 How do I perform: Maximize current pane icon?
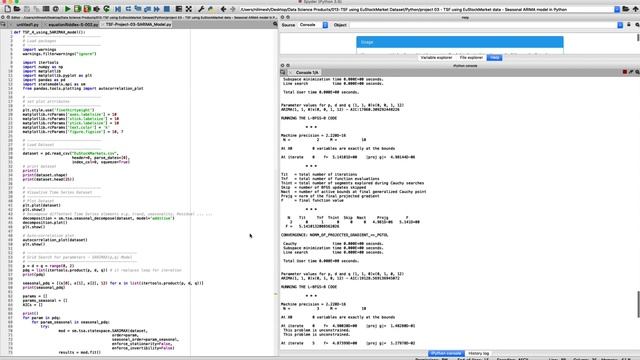click(179, 9)
